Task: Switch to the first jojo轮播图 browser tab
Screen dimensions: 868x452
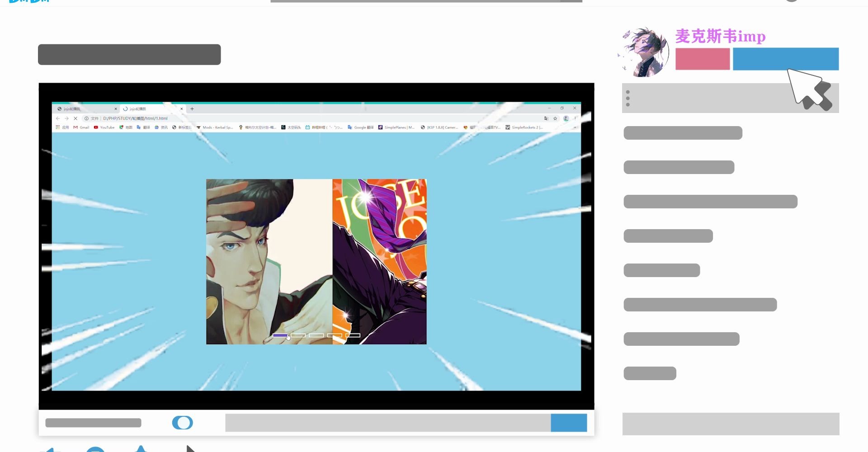Action: click(86, 109)
